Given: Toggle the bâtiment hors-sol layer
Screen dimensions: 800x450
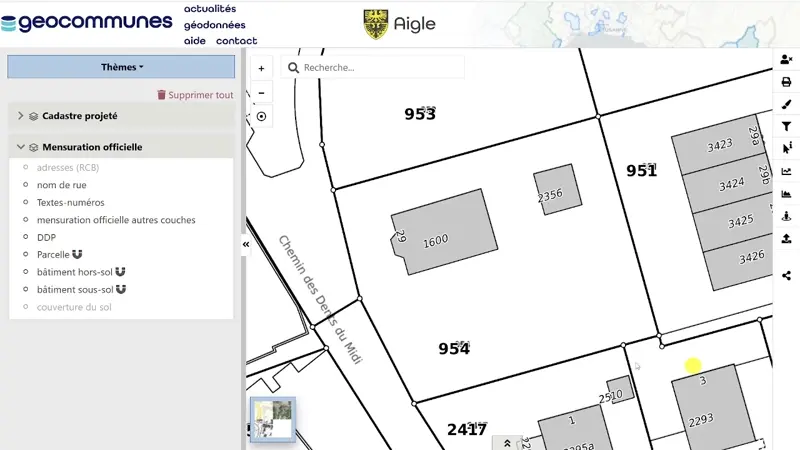Looking at the screenshot, I should point(74,272).
